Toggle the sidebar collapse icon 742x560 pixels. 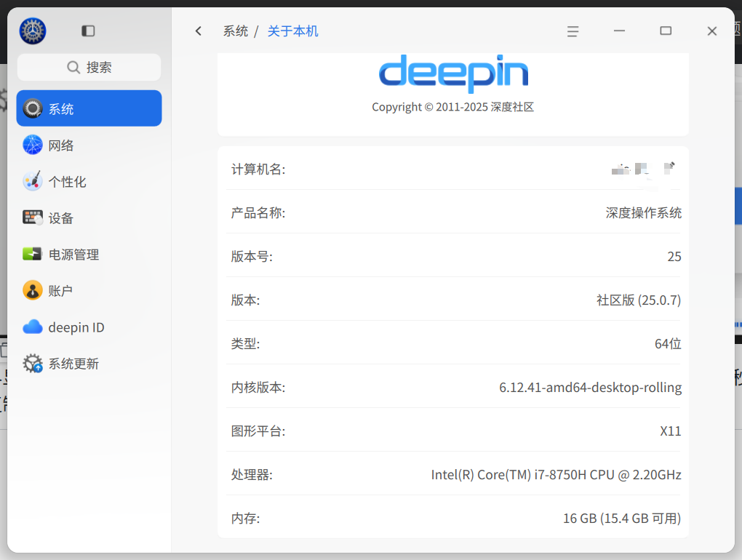pos(88,31)
